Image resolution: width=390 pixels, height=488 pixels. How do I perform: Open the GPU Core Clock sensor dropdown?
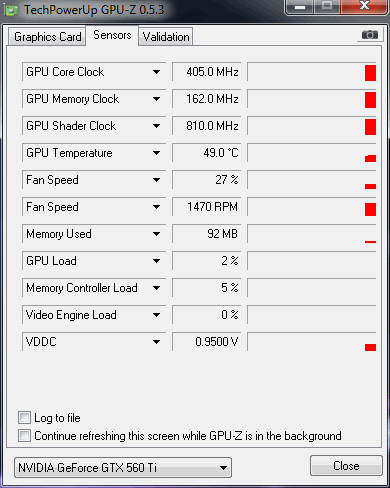pyautogui.click(x=156, y=72)
